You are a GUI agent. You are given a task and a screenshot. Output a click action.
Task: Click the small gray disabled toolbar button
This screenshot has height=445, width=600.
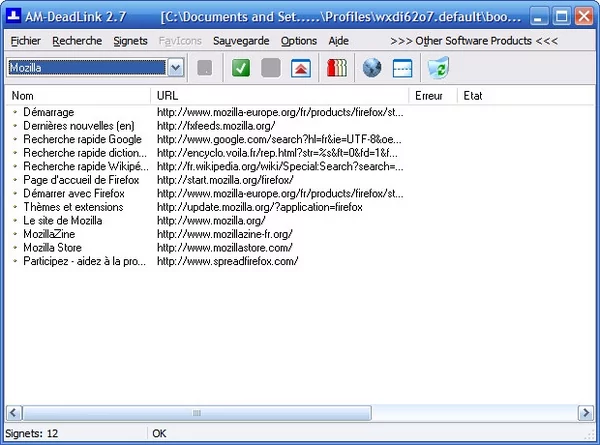click(204, 68)
